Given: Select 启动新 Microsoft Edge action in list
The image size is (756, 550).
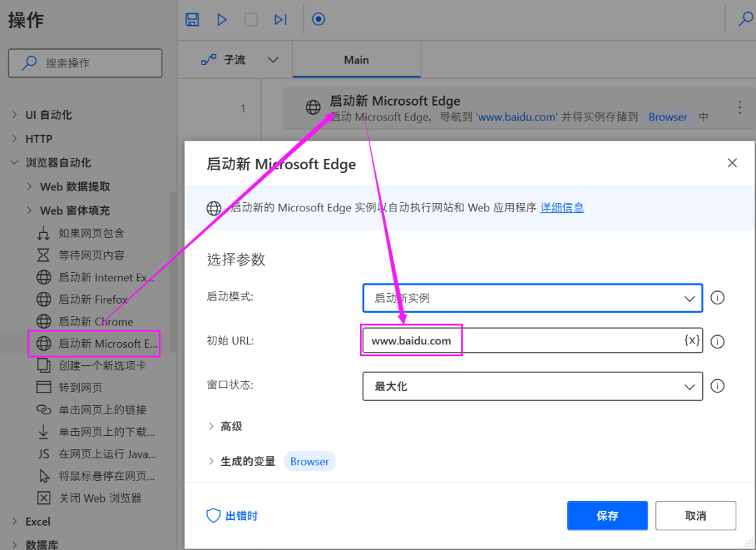Looking at the screenshot, I should tap(97, 344).
